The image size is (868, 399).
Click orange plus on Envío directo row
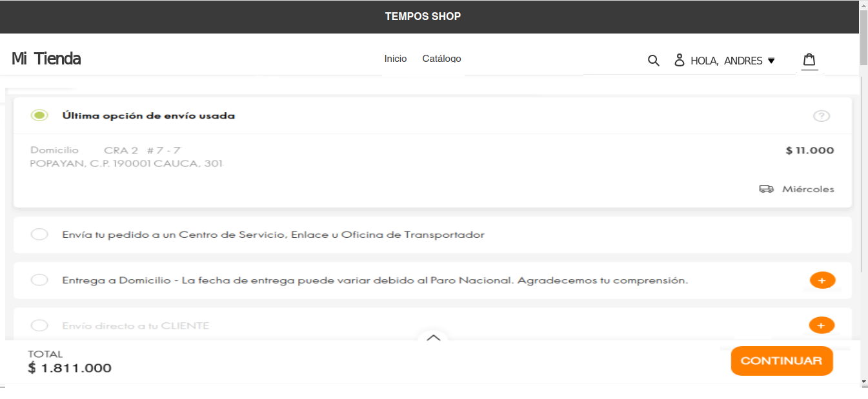coord(821,326)
